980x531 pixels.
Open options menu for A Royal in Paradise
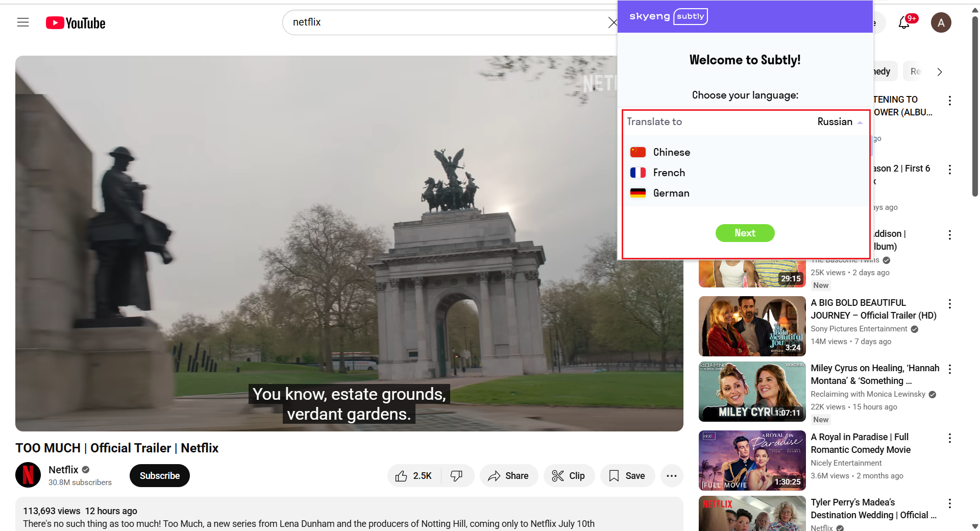950,438
